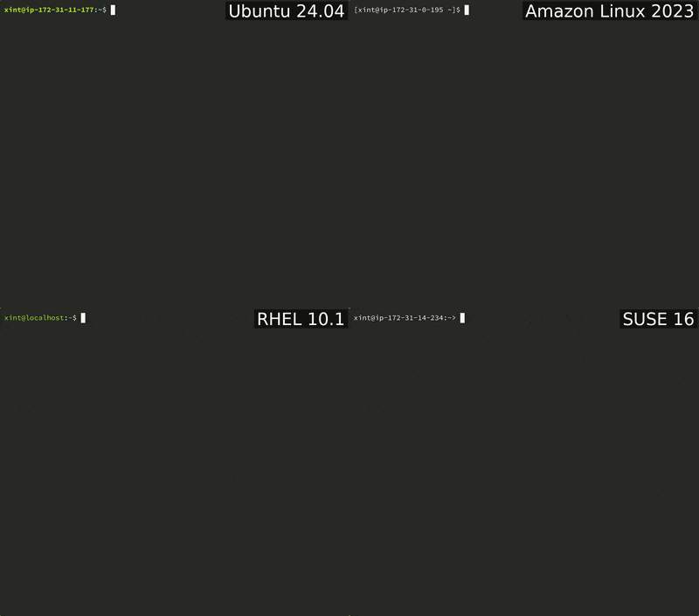Click the xint username in the RHEL prompt
Screen dimensions: 699x616
point(12,318)
